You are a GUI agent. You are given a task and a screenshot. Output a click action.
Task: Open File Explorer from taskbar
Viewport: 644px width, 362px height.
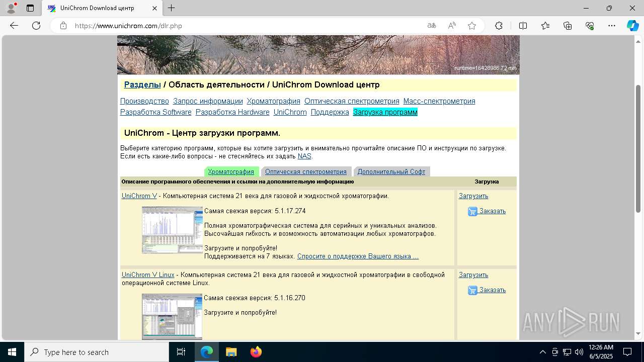(x=231, y=352)
